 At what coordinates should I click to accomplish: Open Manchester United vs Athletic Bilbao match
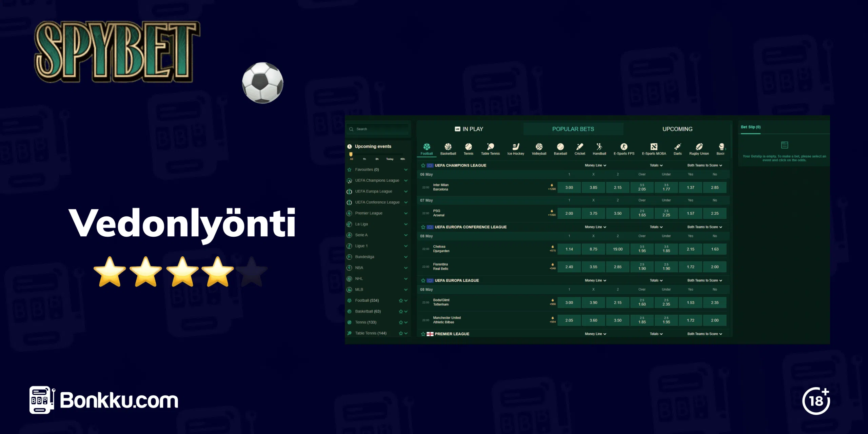(447, 320)
